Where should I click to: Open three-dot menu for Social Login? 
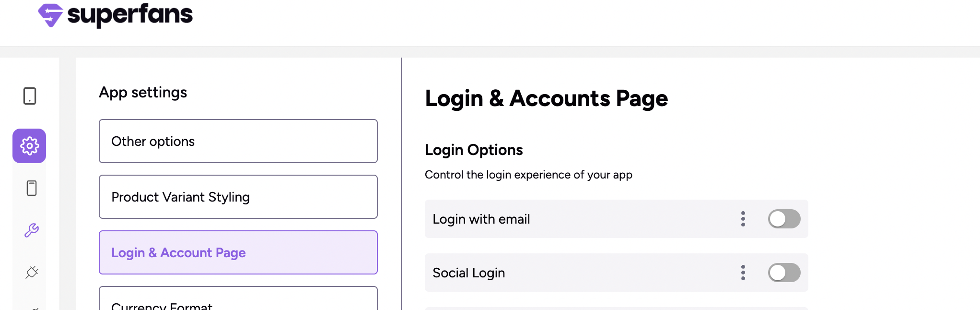point(743,273)
